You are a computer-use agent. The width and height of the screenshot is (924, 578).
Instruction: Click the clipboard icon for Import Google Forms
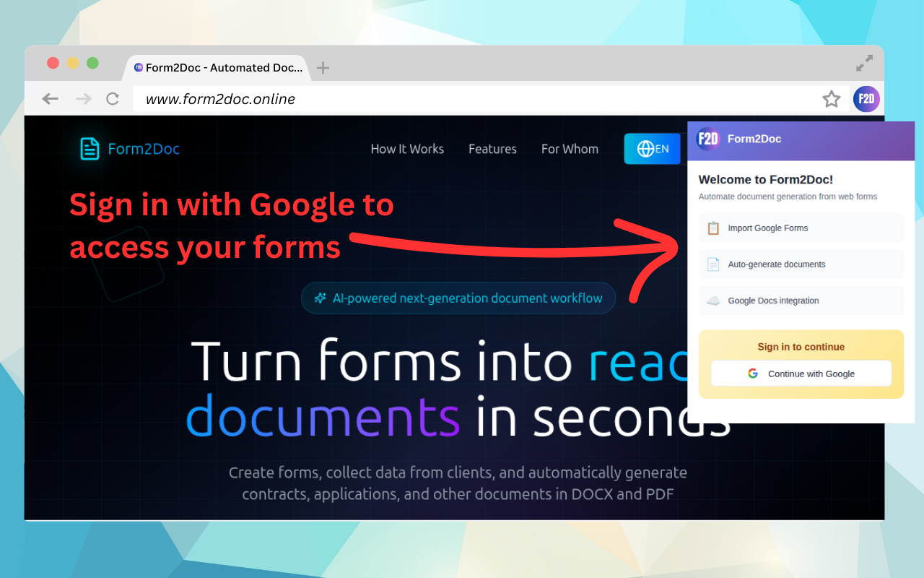pyautogui.click(x=713, y=228)
